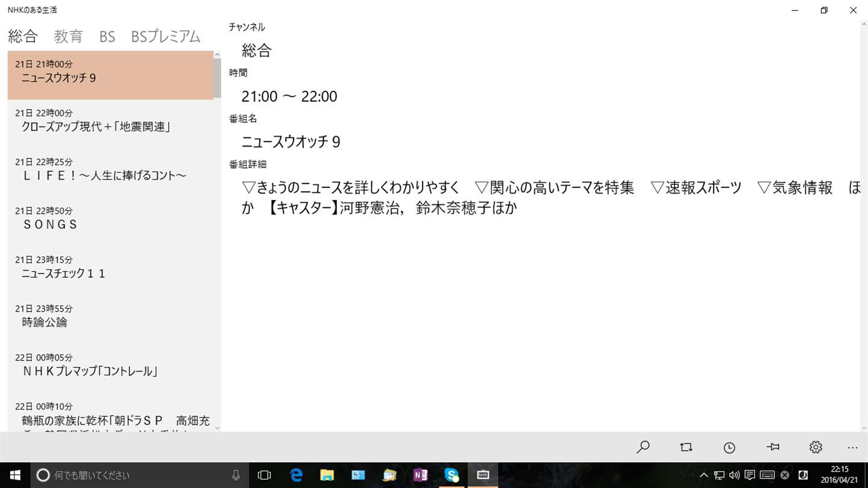The image size is (868, 488).
Task: Click the Cortana search box
Action: coord(139,475)
